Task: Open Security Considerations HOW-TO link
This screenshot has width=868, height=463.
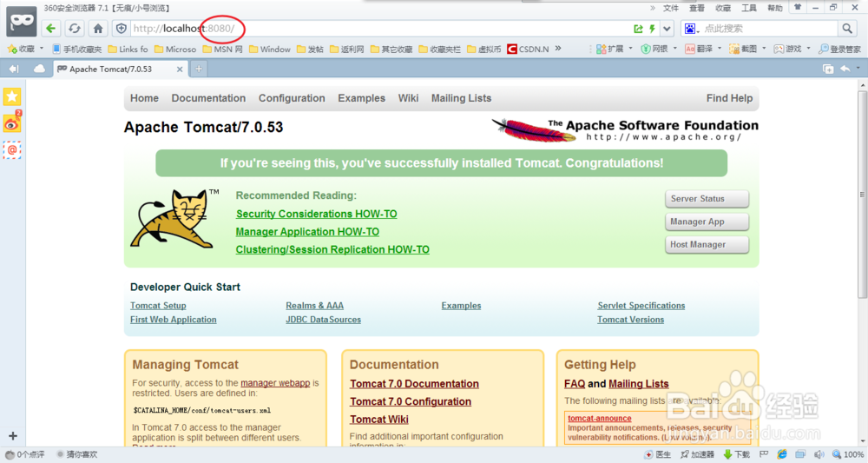Action: point(316,214)
